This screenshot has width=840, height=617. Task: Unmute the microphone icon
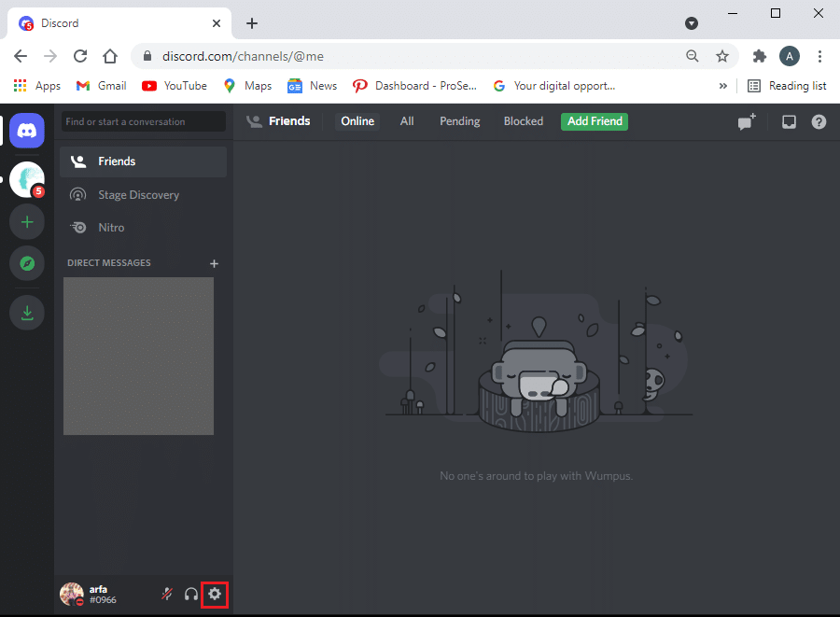168,594
